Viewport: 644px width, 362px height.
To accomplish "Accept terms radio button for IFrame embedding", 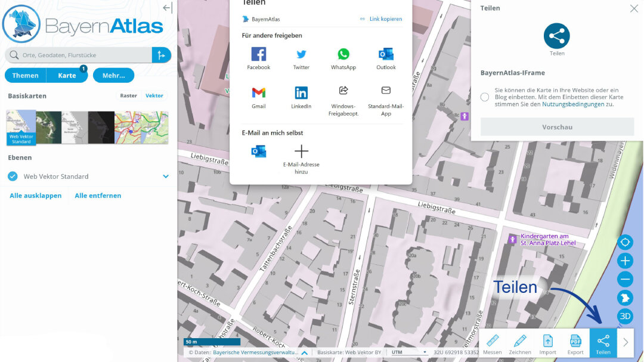I will pyautogui.click(x=485, y=97).
